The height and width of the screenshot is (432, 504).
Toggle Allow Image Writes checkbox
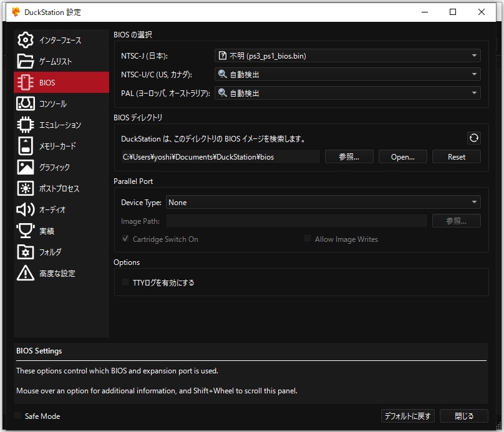308,239
